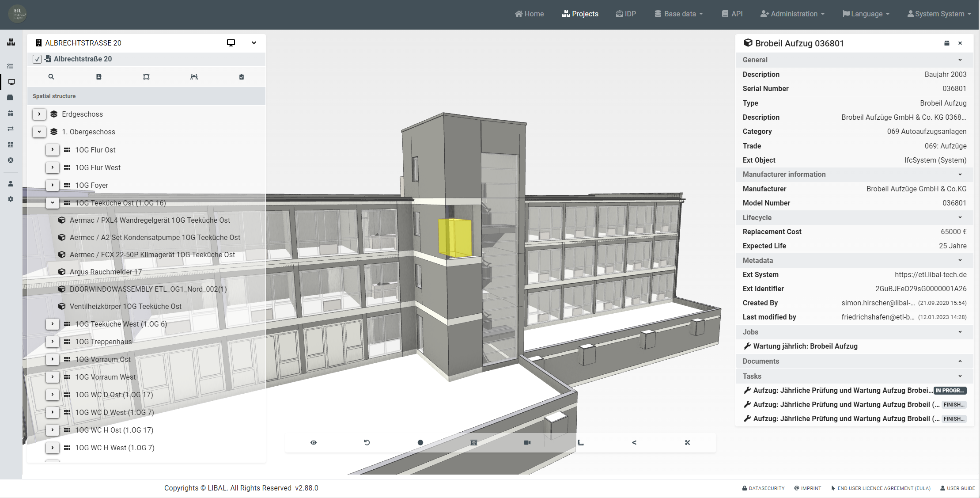This screenshot has height=498, width=980.
Task: Select Argus Rauchmelder 17 in the tree
Action: click(x=106, y=272)
